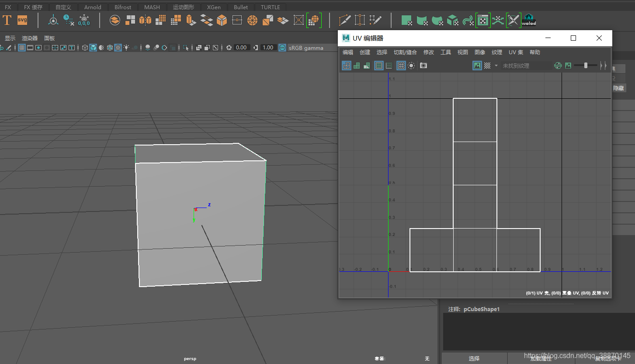
Task: Click the SVG import shelf icon
Action: (22, 20)
